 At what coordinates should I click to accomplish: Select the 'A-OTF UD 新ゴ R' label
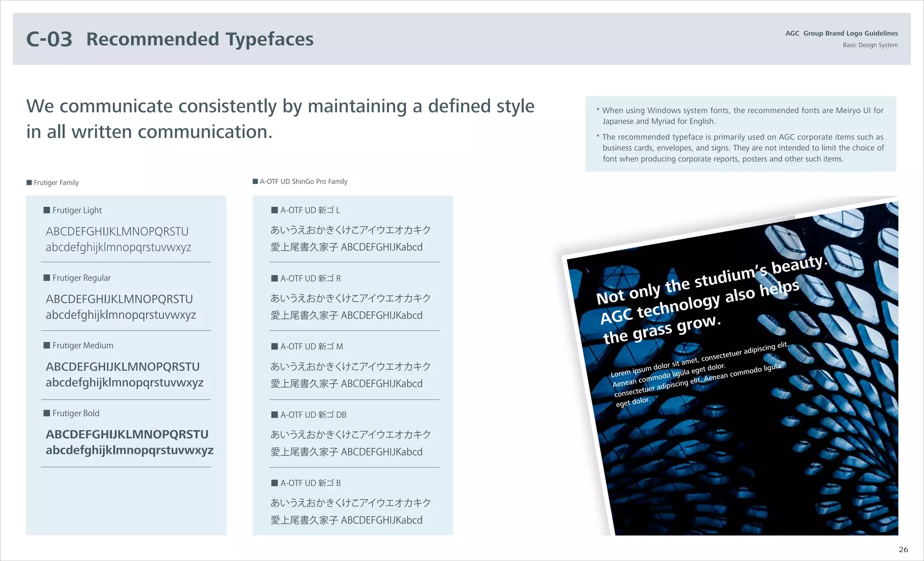coord(310,278)
